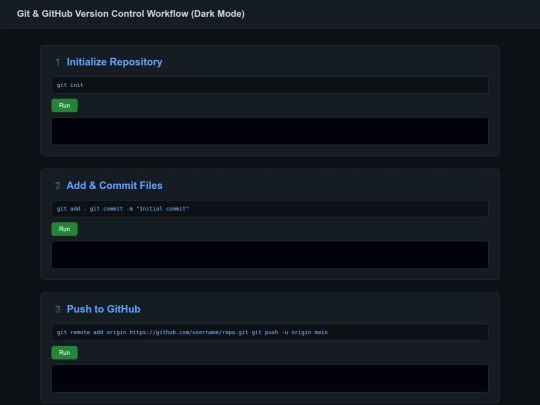This screenshot has height=405, width=540.
Task: Click the page title 'Git & GitHub Version Control Workflow'
Action: (x=131, y=14)
